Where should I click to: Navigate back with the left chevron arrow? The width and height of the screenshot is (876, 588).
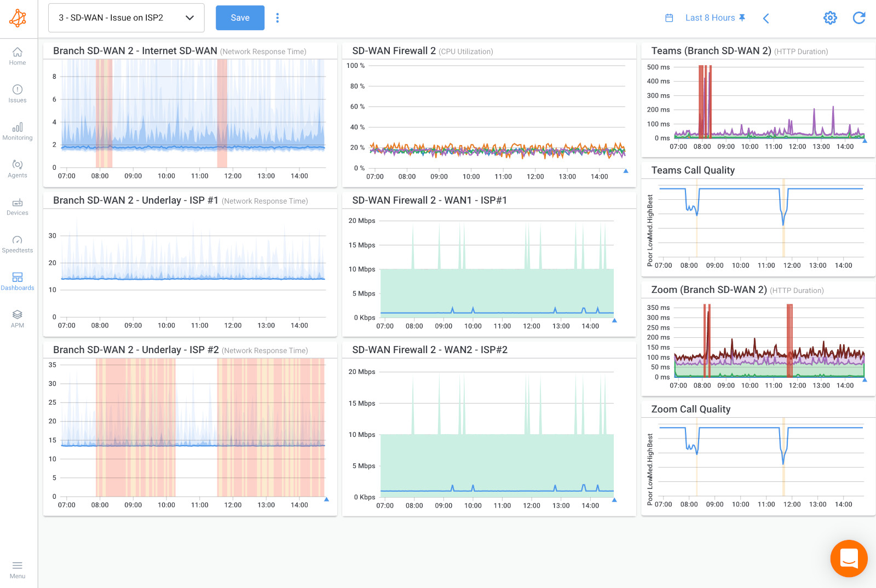coord(766,18)
